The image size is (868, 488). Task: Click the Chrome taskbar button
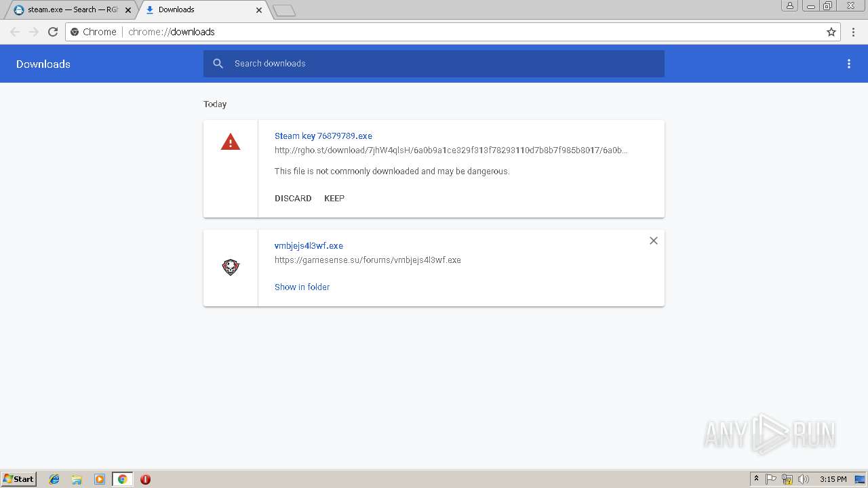(x=122, y=479)
